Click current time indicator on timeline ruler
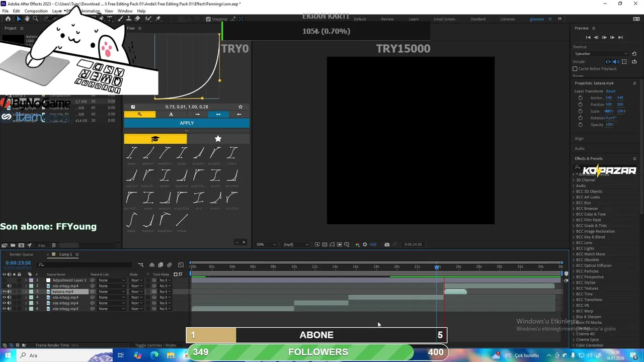This screenshot has height=362, width=644. pyautogui.click(x=437, y=267)
